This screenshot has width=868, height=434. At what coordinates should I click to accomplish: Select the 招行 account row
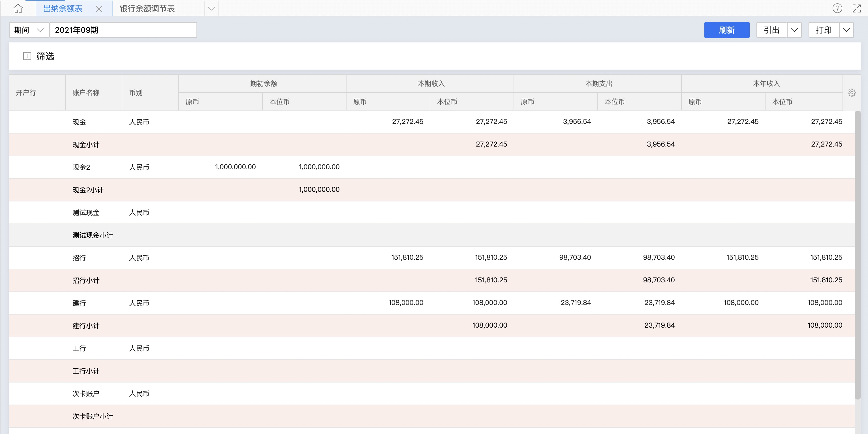click(79, 258)
